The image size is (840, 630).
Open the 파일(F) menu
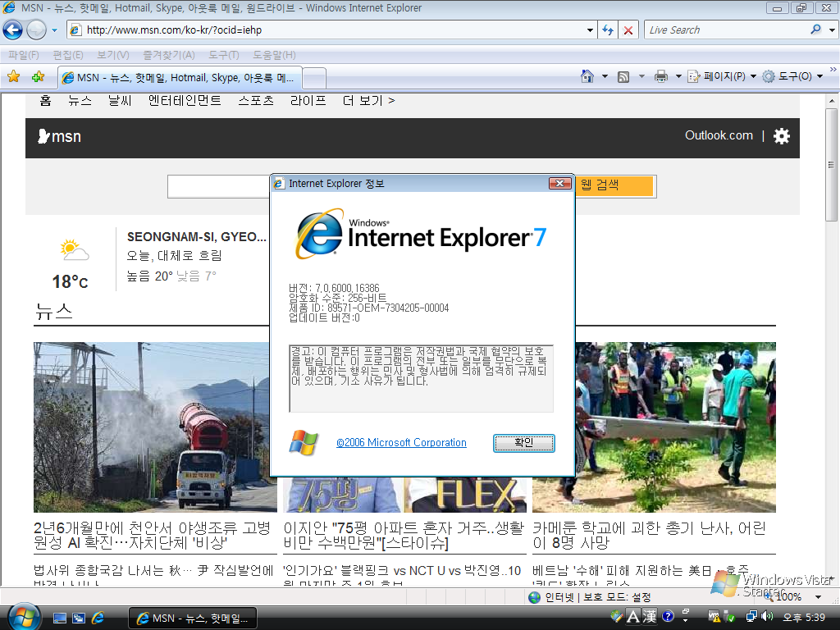(24, 55)
